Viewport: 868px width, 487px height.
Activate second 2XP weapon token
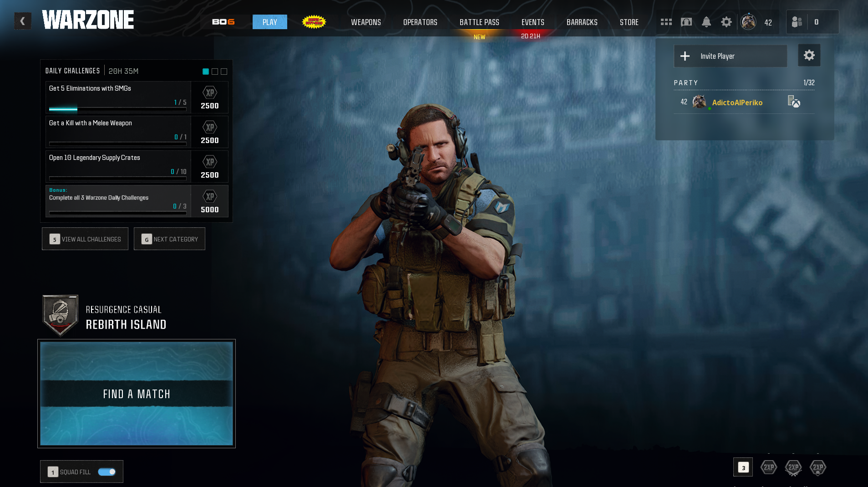[x=793, y=467]
